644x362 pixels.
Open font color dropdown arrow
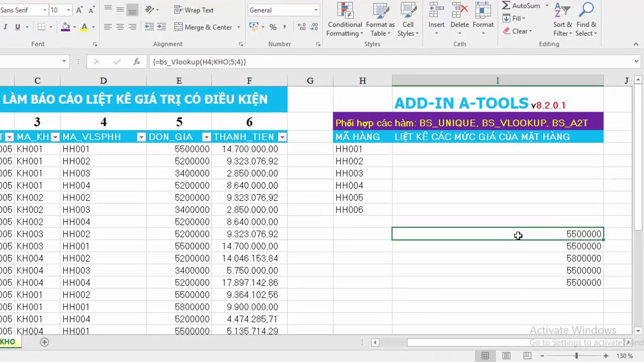pyautogui.click(x=93, y=27)
